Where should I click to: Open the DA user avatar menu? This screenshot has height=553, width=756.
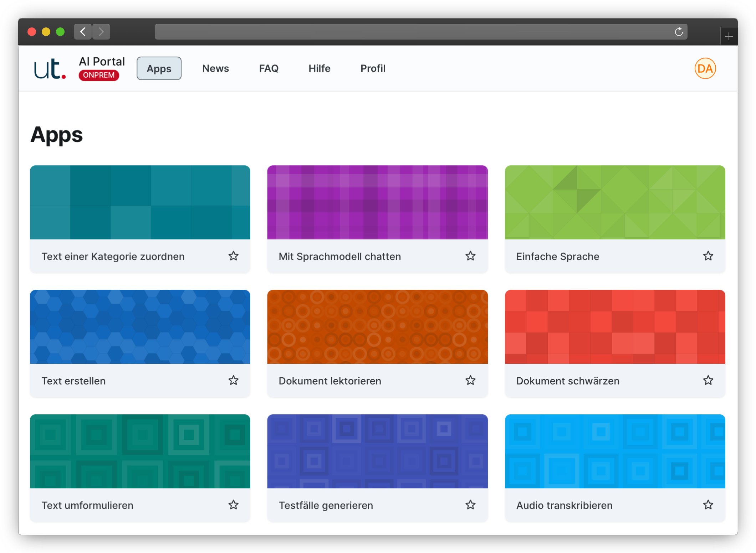[x=705, y=68]
